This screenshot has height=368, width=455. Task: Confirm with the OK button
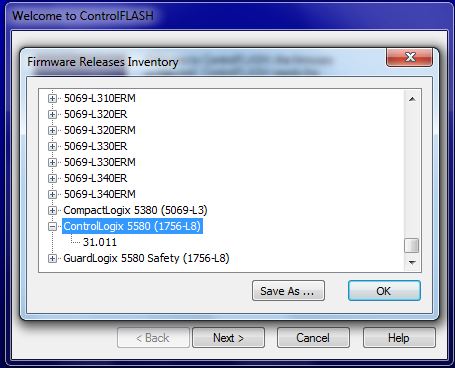click(x=384, y=291)
